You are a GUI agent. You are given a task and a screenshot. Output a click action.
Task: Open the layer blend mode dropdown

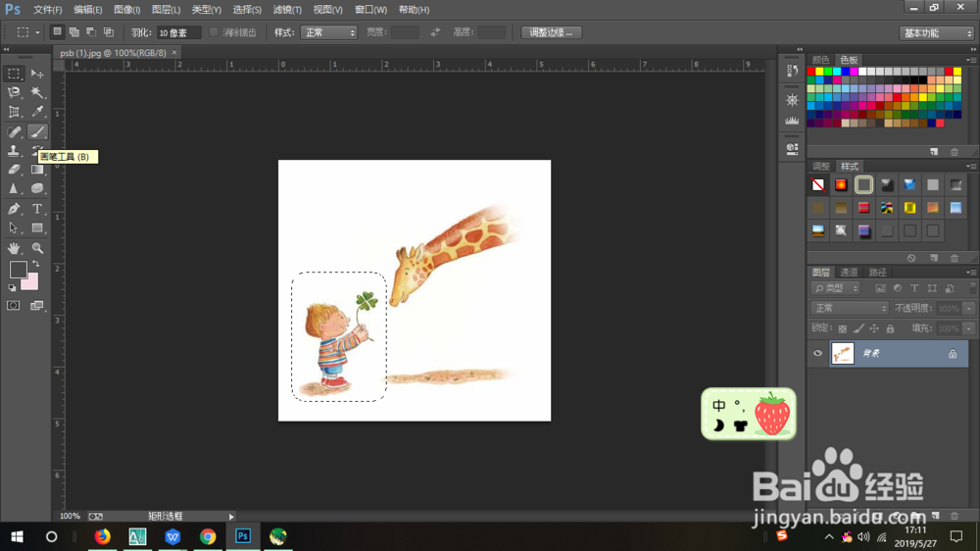coord(850,308)
